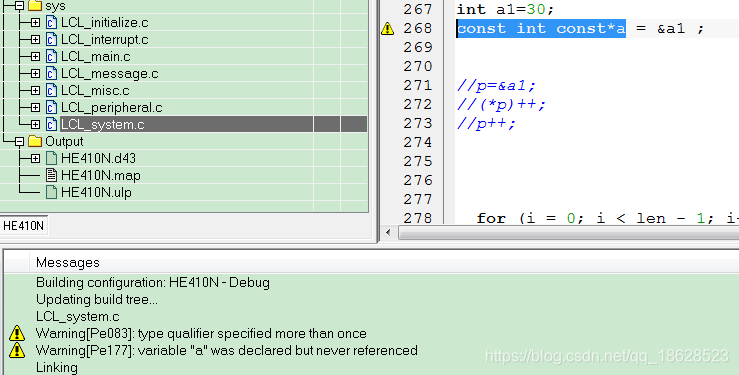The height and width of the screenshot is (375, 739).
Task: Select LCL_misc.c in the workspace tree
Action: click(x=95, y=90)
